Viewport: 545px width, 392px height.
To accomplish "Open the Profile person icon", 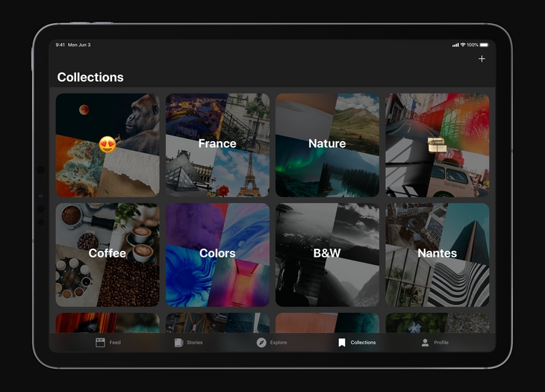I will click(x=425, y=343).
